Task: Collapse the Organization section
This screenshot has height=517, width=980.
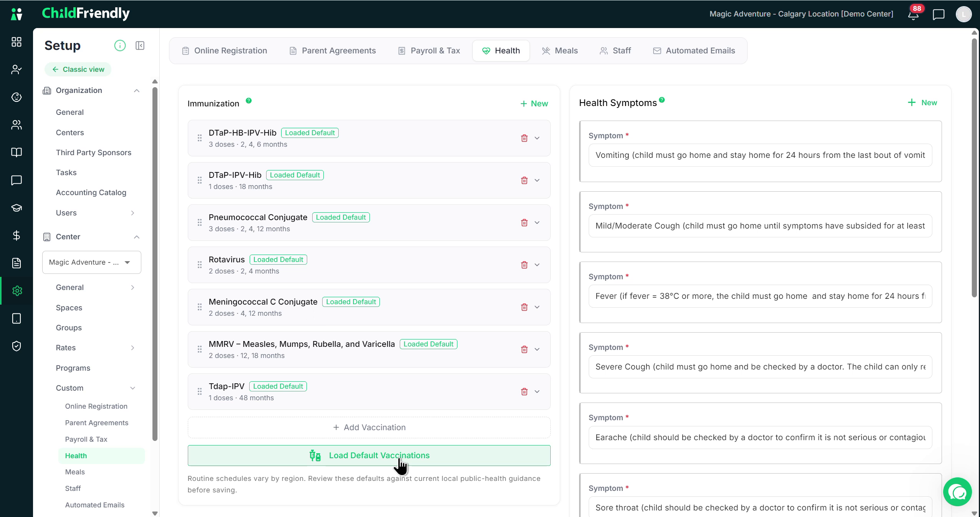Action: coord(136,91)
